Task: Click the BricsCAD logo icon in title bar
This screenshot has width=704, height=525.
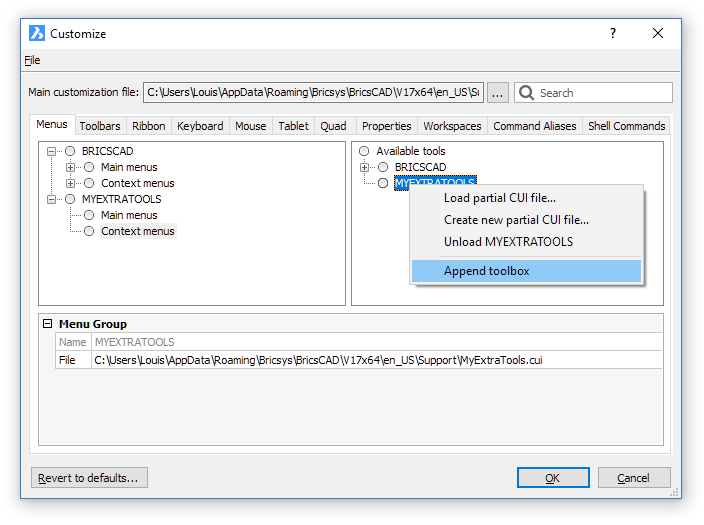Action: coord(37,33)
